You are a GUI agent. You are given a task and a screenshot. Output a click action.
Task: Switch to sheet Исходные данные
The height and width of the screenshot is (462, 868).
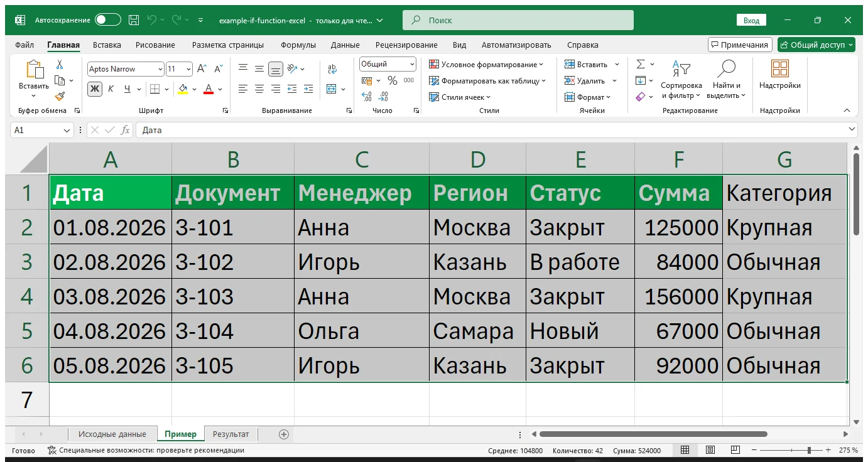tap(112, 434)
